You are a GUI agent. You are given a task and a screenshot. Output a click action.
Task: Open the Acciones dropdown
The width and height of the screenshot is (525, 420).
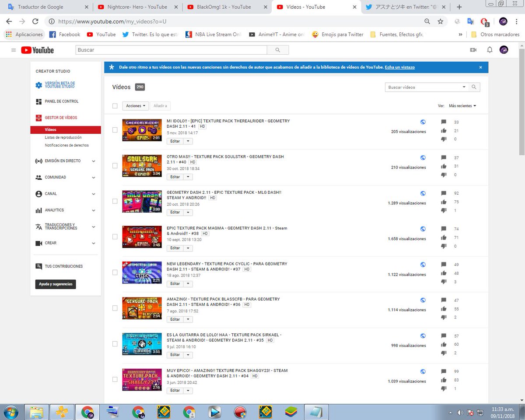point(135,106)
